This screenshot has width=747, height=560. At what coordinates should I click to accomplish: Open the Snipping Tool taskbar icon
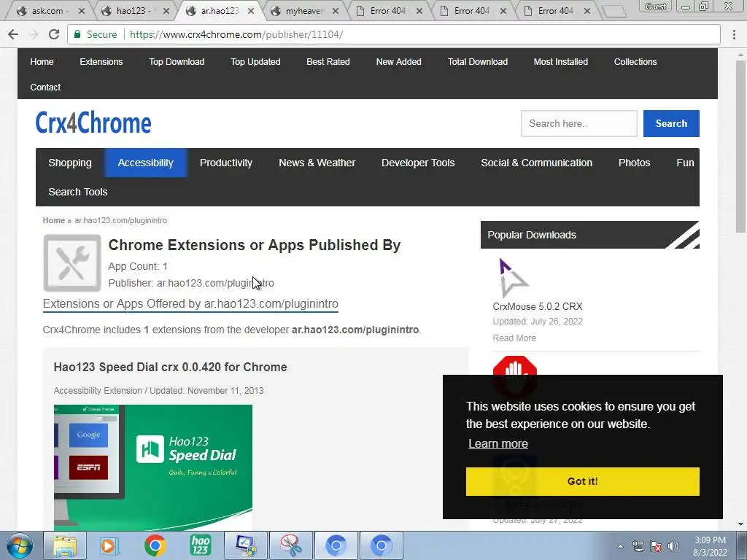(x=290, y=545)
